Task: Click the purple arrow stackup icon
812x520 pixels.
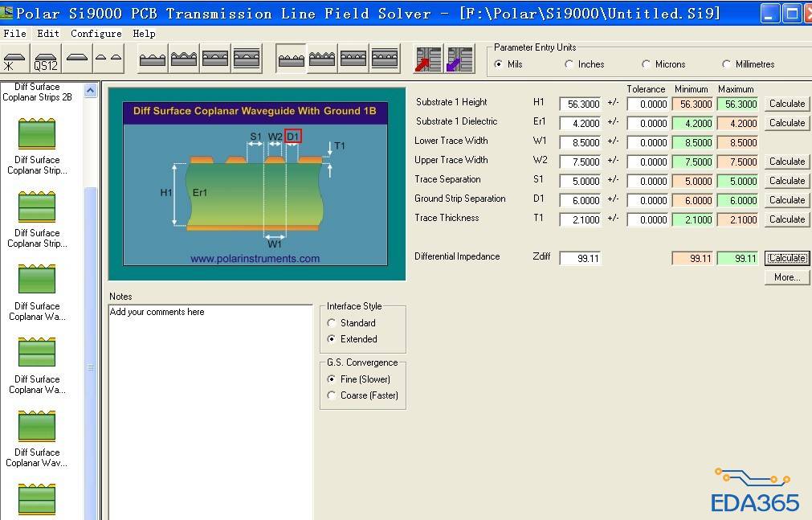Action: (460, 59)
